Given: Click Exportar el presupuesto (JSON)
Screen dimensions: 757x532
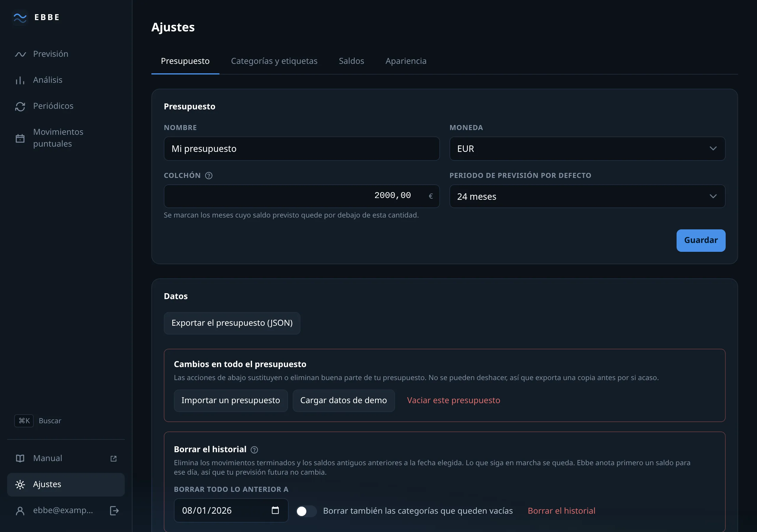Looking at the screenshot, I should pyautogui.click(x=232, y=323).
